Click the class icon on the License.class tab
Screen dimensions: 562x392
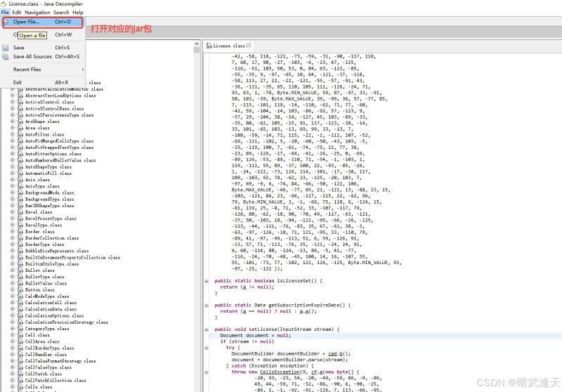(209, 46)
